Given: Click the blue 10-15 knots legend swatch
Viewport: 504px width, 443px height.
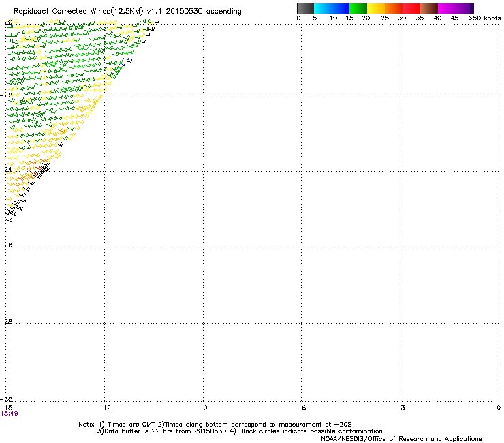Looking at the screenshot, I should pos(341,8).
